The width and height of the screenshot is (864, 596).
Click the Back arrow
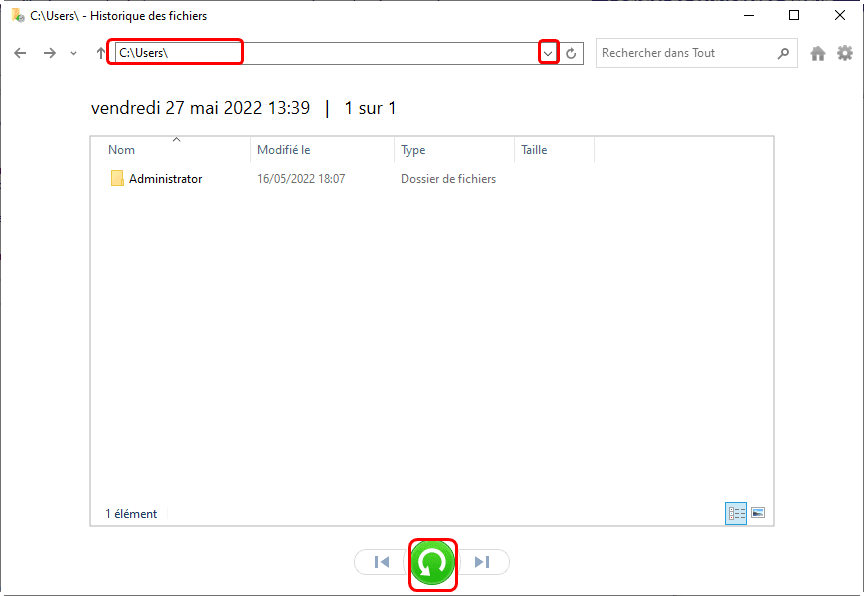(20, 53)
